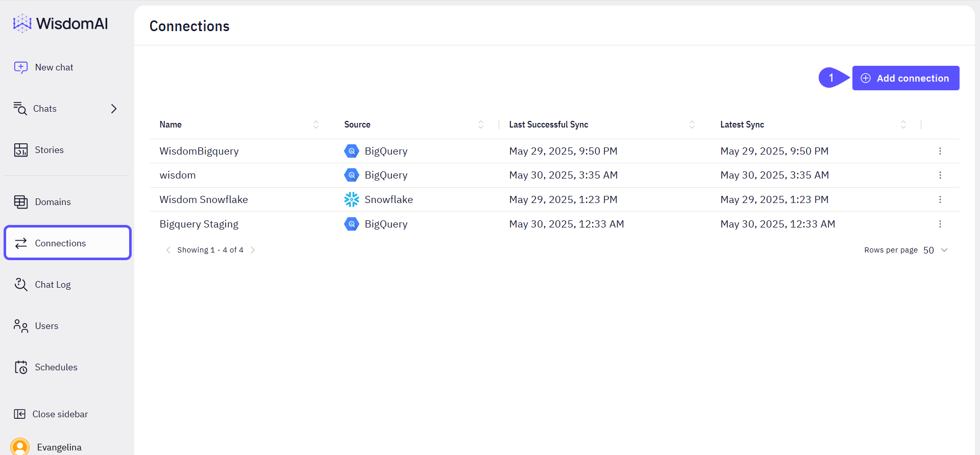Click the plus icon on Add connection
This screenshot has height=455, width=980.
point(866,78)
